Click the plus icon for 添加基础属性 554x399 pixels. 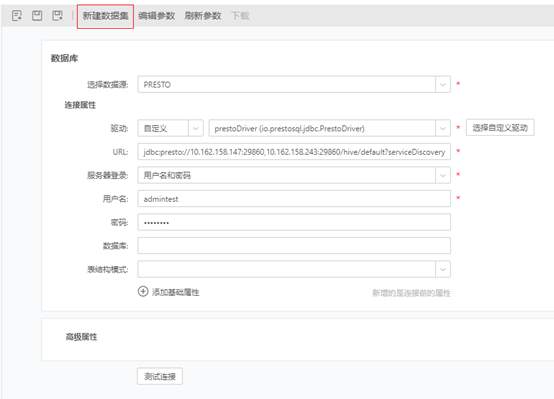[x=143, y=292]
